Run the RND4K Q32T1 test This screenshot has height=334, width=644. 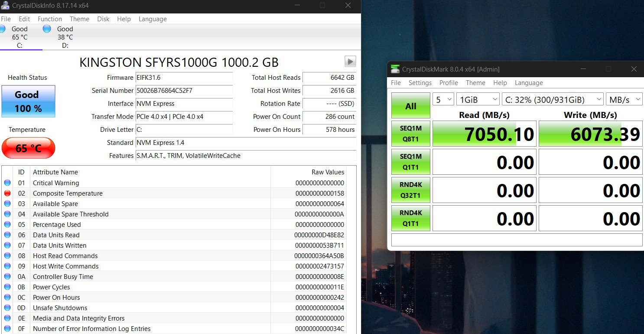[411, 190]
